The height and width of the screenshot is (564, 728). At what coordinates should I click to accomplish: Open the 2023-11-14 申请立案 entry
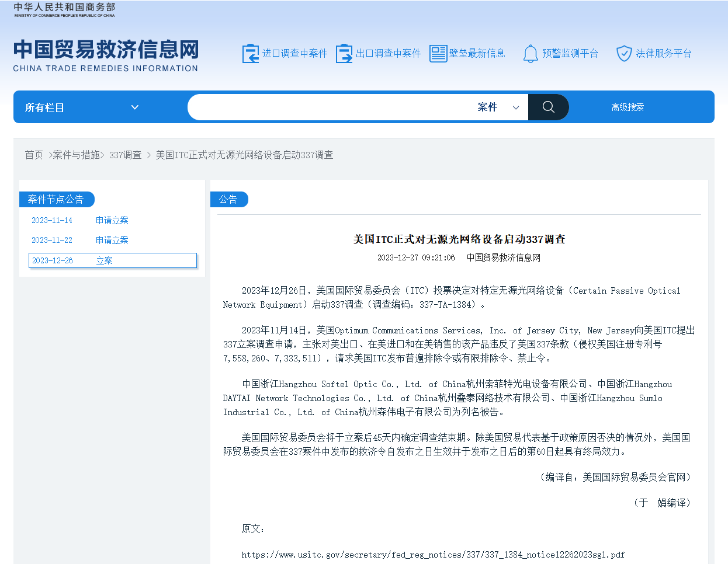(112, 220)
